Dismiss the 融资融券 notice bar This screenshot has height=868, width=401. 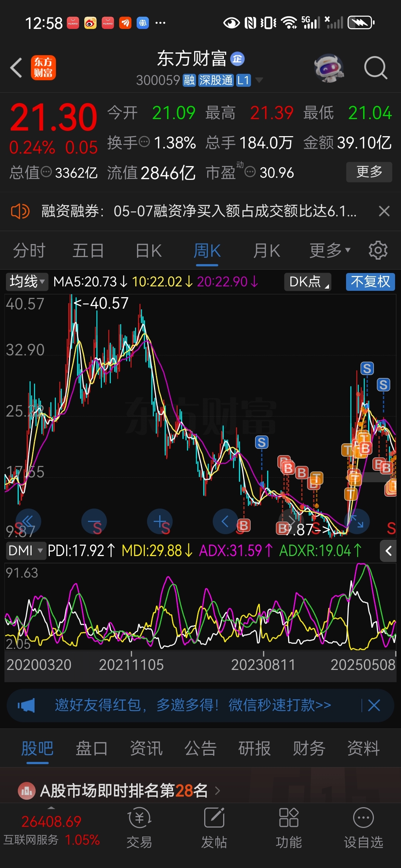pyautogui.click(x=384, y=211)
